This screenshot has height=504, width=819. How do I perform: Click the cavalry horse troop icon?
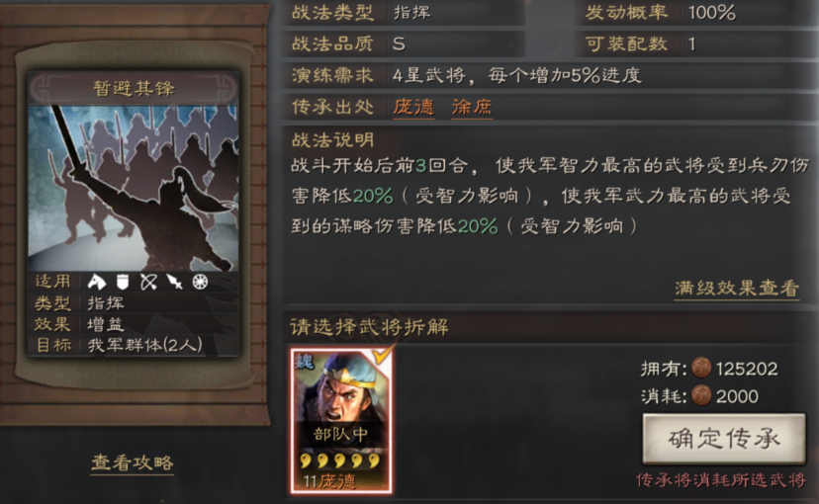tap(97, 282)
